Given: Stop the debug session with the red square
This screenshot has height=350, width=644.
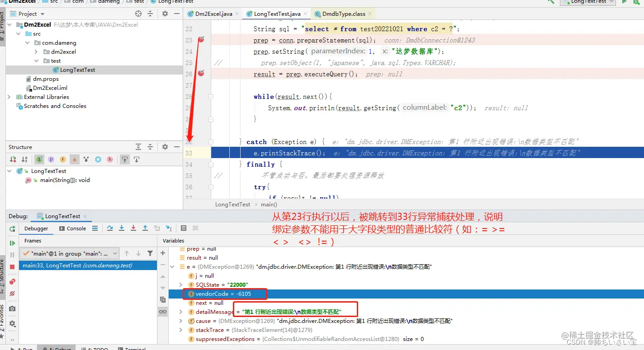Looking at the screenshot, I should (x=12, y=267).
